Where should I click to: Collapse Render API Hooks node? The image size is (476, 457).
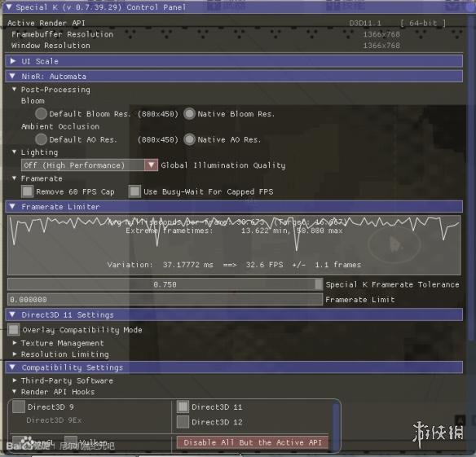click(15, 392)
